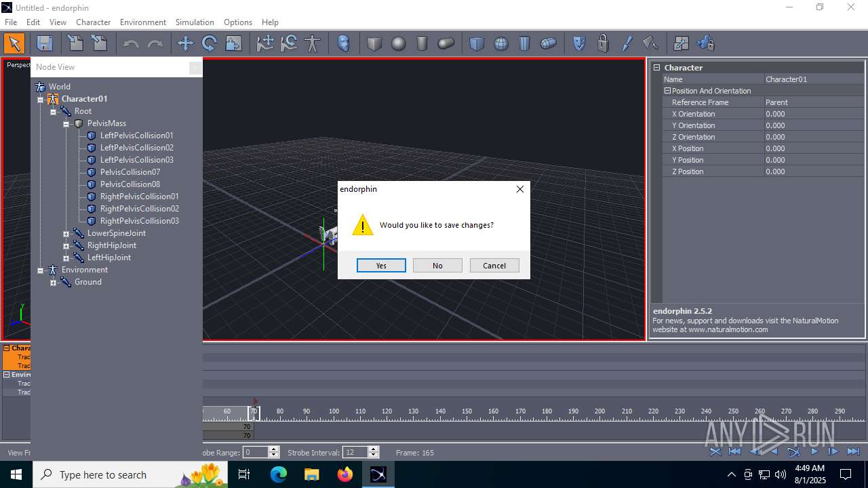868x488 pixels.
Task: Create a grey sphere mass object
Action: pyautogui.click(x=398, y=44)
